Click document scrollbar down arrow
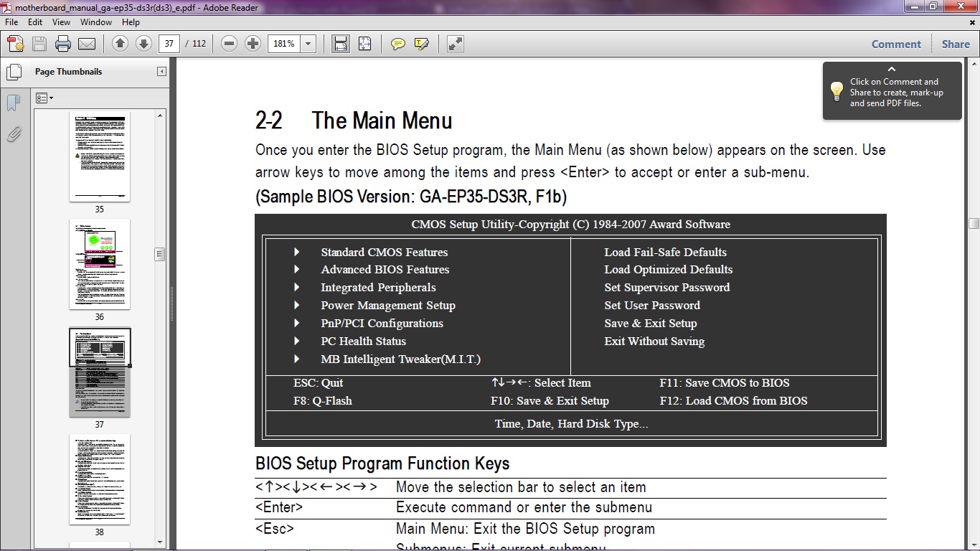The image size is (980, 551). click(974, 545)
